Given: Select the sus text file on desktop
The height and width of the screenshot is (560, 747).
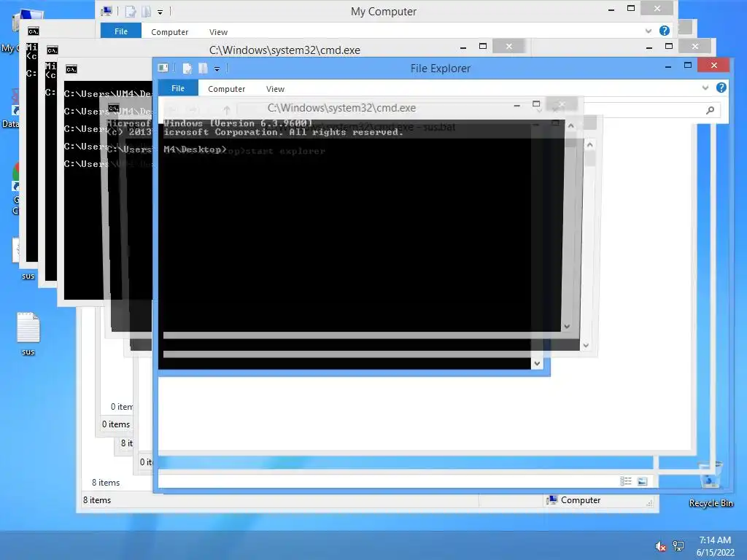Looking at the screenshot, I should 28,333.
